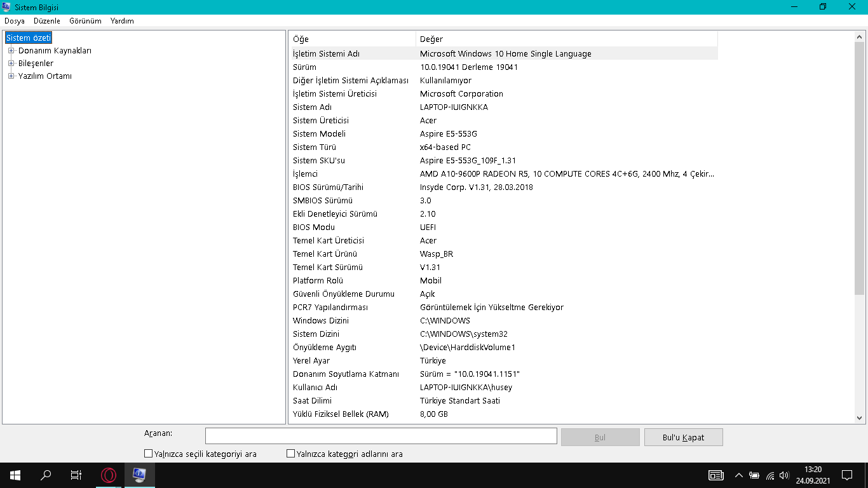This screenshot has height=488, width=868.
Task: Show hidden system tray icons
Action: point(738,475)
